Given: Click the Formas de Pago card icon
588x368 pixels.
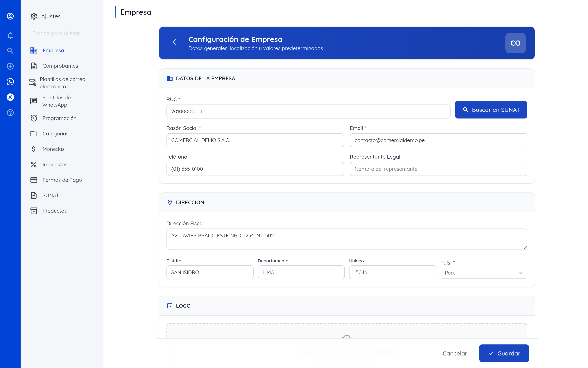Looking at the screenshot, I should pos(34,180).
